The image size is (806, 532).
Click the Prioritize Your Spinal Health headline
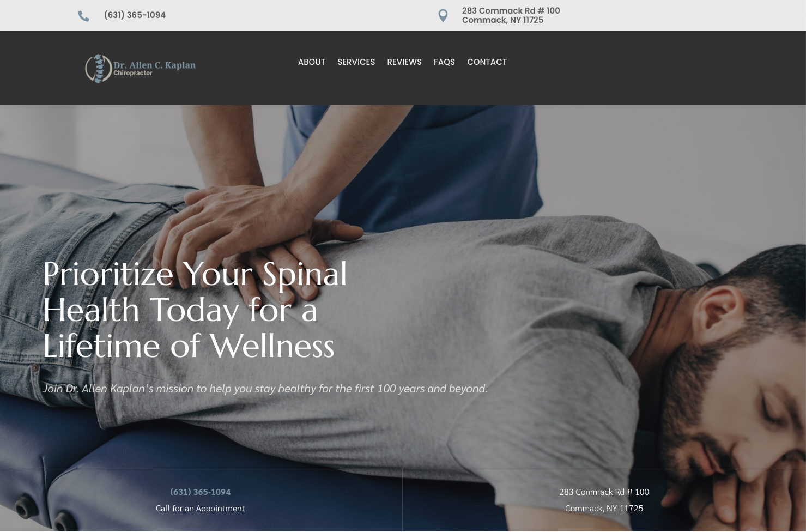pyautogui.click(x=195, y=310)
